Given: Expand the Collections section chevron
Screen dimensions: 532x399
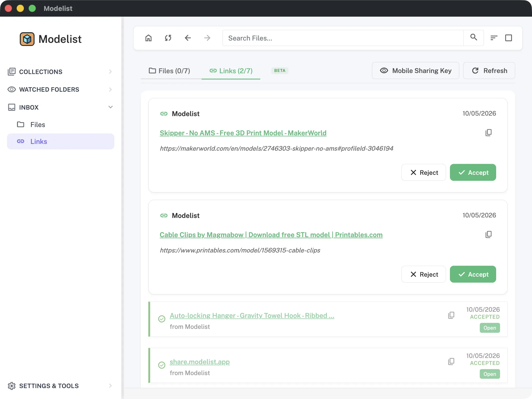Looking at the screenshot, I should 110,72.
